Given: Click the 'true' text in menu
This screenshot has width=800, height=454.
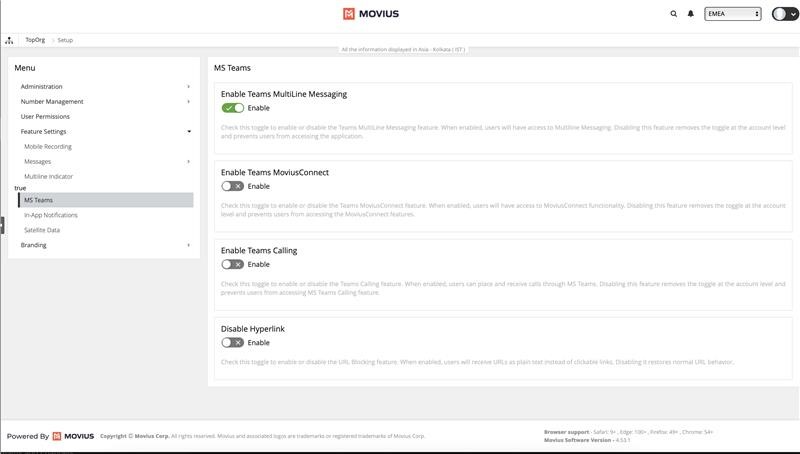Looking at the screenshot, I should pos(20,188).
